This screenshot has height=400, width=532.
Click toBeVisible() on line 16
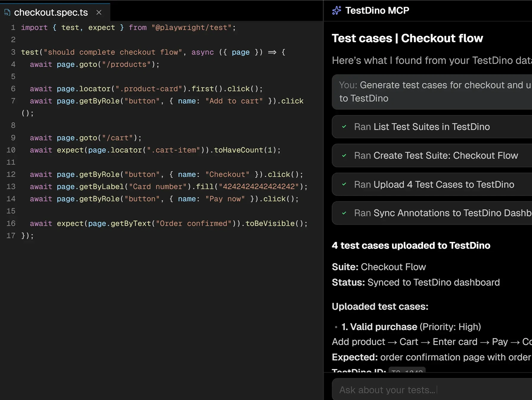click(274, 223)
